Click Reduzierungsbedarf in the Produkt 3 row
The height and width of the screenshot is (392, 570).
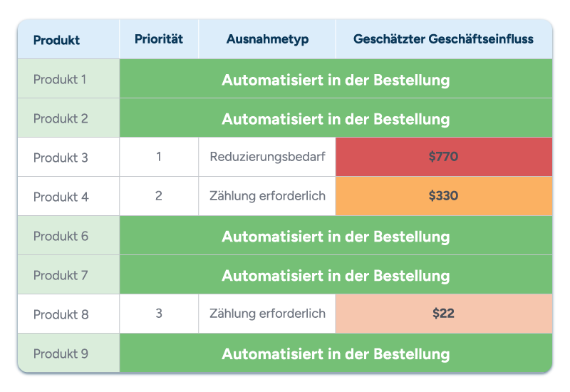(267, 157)
